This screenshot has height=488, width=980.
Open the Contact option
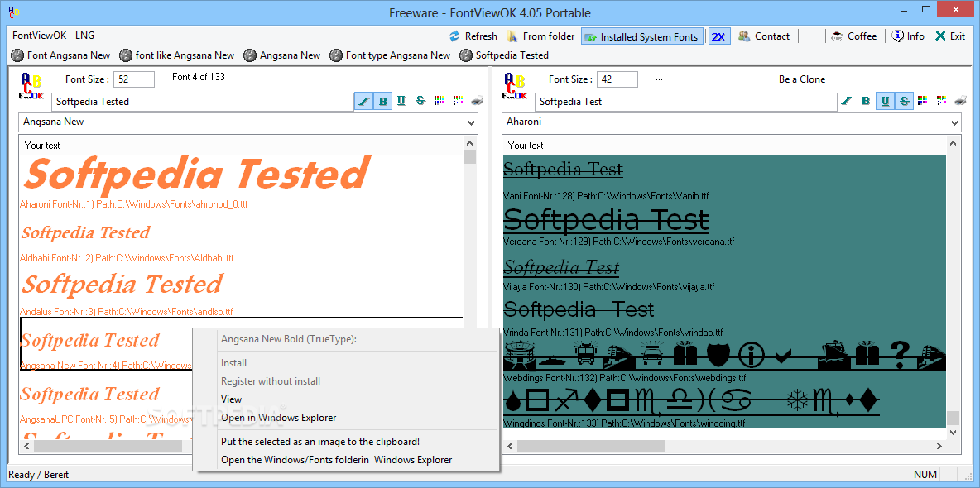pos(764,36)
